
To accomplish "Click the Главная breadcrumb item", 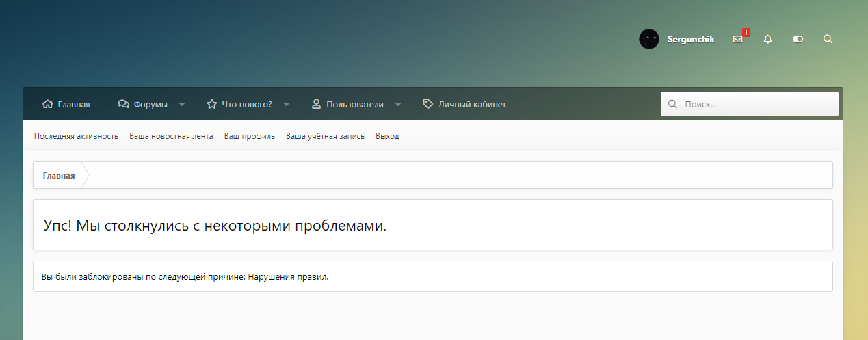I will 59,176.
